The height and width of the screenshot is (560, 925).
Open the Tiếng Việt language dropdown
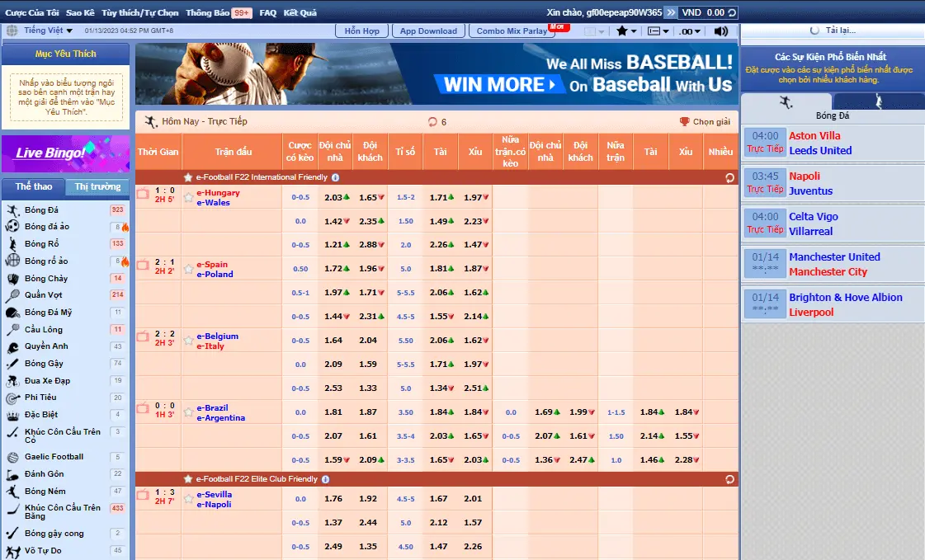point(48,30)
